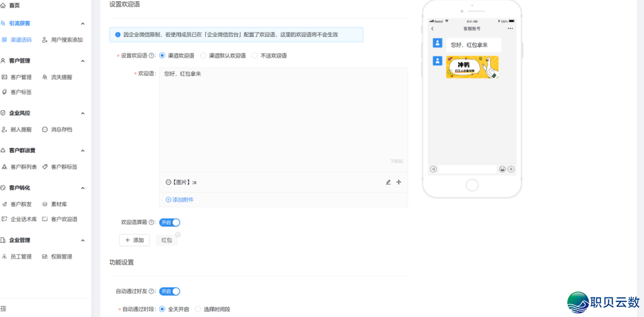The height and width of the screenshot is (317, 644).
Task: Collapse the 客户管理 section chevron
Action: pyautogui.click(x=82, y=61)
